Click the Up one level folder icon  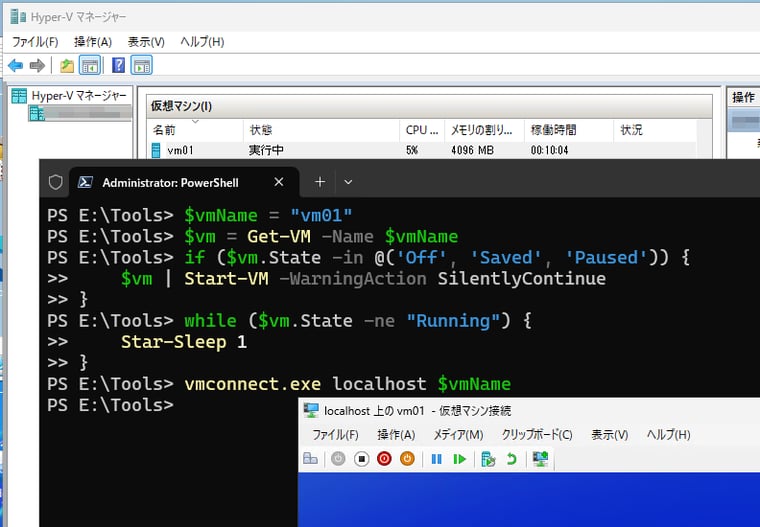66,65
